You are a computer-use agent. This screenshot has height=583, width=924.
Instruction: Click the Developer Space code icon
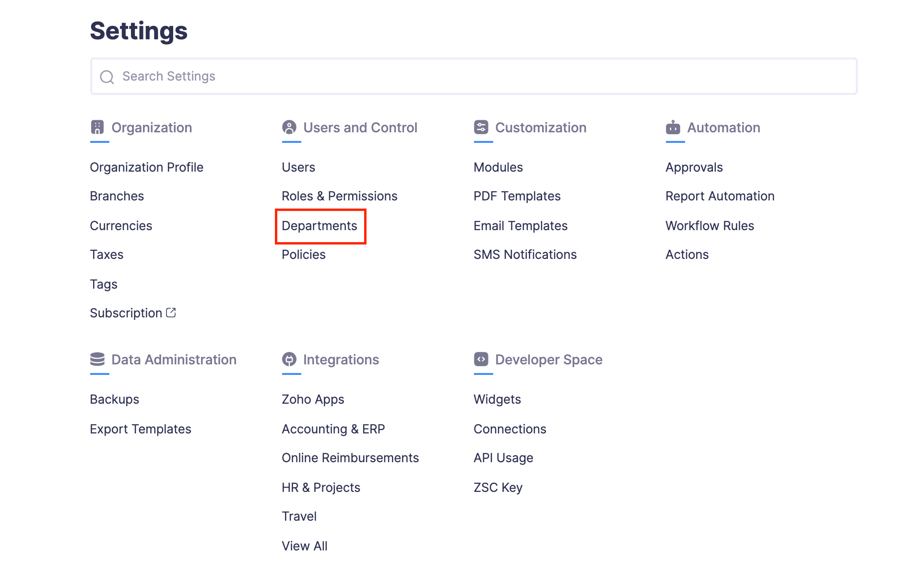481,360
